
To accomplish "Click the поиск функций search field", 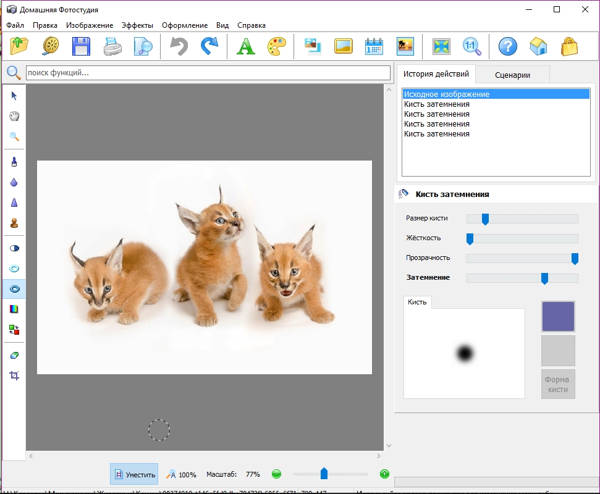I will [x=208, y=73].
